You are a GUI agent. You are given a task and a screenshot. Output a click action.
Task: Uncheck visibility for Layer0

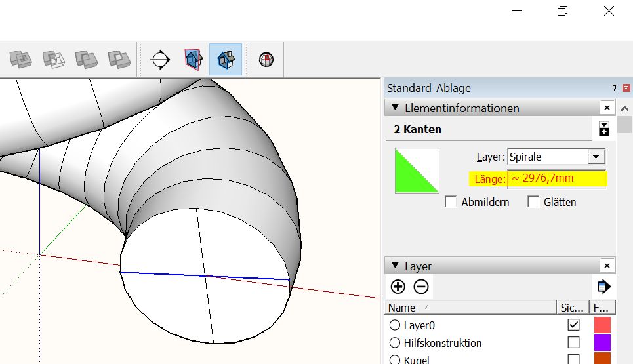tap(573, 325)
